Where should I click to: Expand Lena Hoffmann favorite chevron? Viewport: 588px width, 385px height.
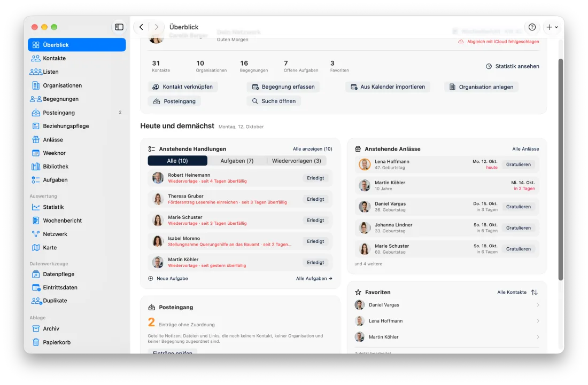coord(538,321)
